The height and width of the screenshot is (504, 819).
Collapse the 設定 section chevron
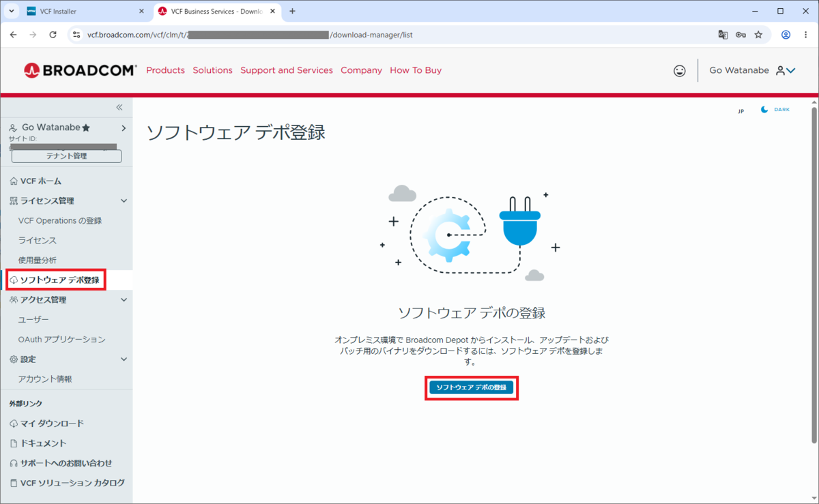pyautogui.click(x=124, y=359)
